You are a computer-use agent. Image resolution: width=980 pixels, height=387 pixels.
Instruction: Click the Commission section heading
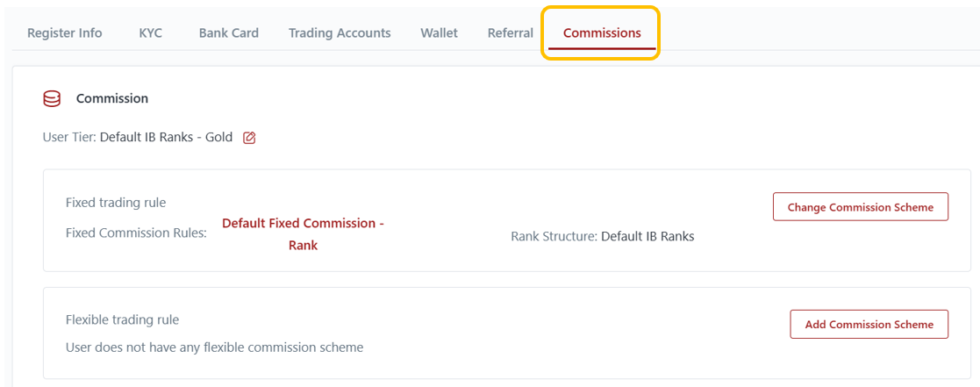(x=112, y=99)
